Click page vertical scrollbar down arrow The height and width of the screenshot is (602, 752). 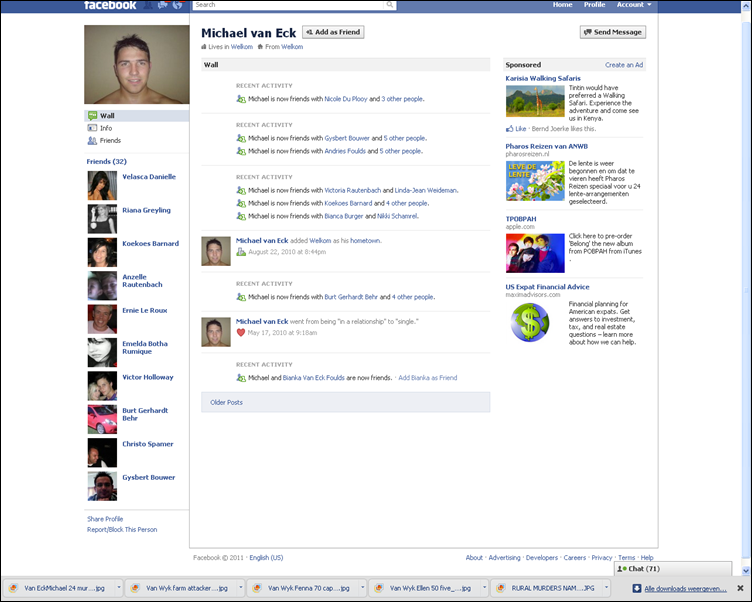pos(746,570)
